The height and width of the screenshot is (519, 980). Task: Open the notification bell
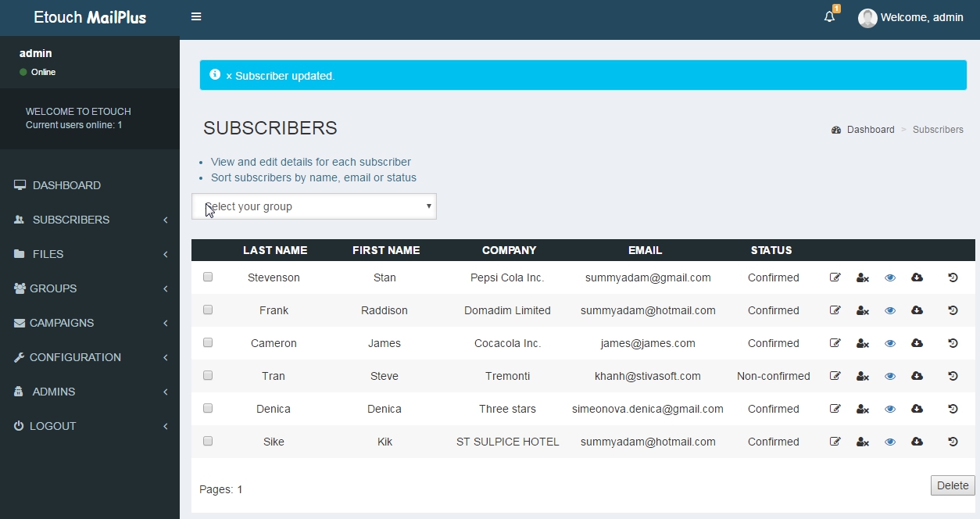(830, 16)
